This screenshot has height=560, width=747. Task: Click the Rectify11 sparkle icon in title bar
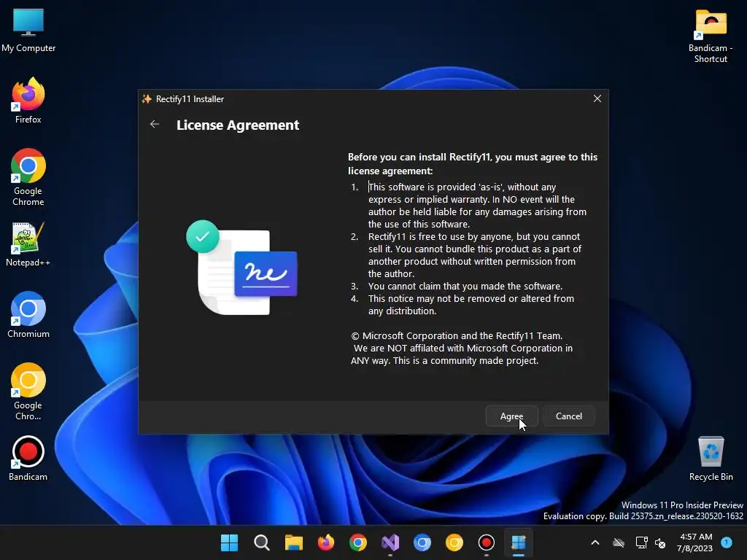pos(147,98)
